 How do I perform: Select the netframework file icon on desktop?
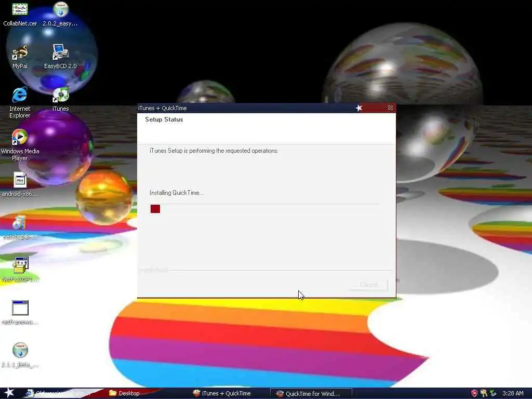coord(20,308)
